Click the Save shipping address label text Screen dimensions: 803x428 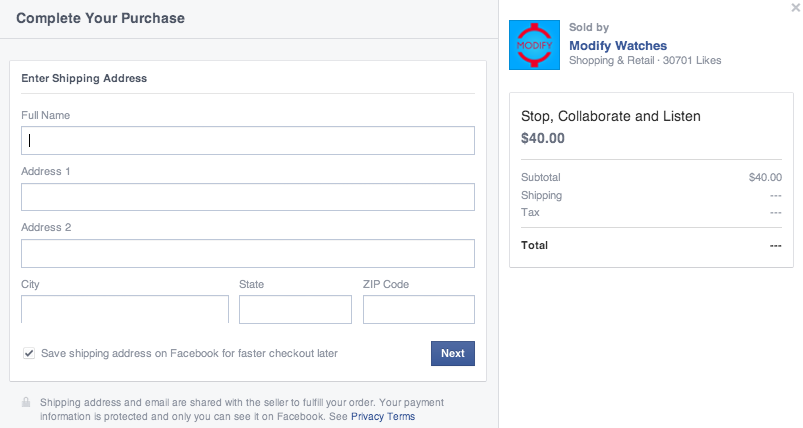pyautogui.click(x=189, y=353)
